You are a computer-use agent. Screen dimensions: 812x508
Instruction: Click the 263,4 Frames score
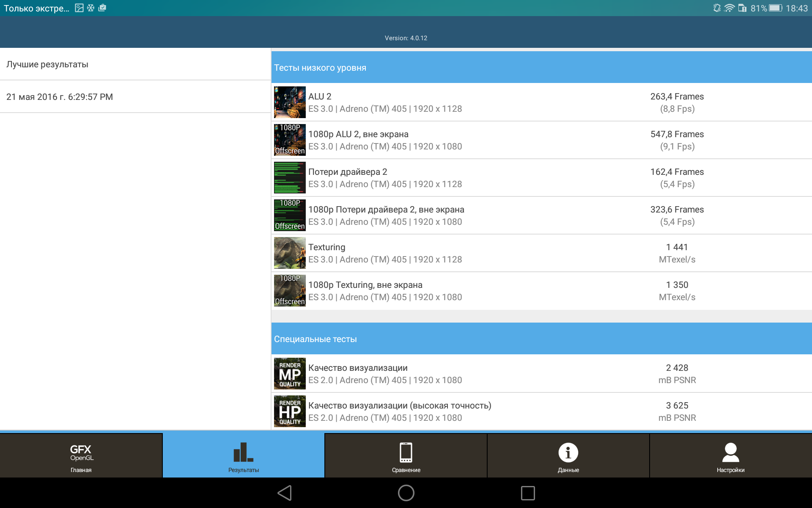(677, 97)
